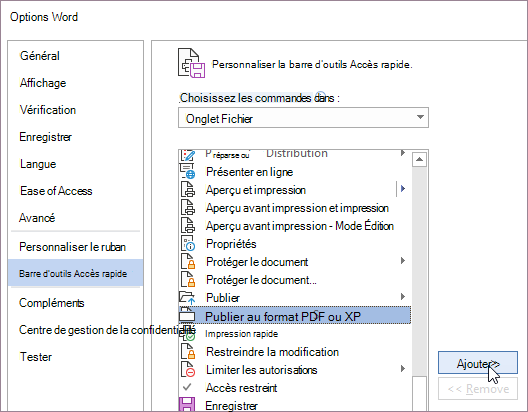The image size is (528, 412).
Task: Click the Quick Access toolbar header icon
Action: point(191,63)
